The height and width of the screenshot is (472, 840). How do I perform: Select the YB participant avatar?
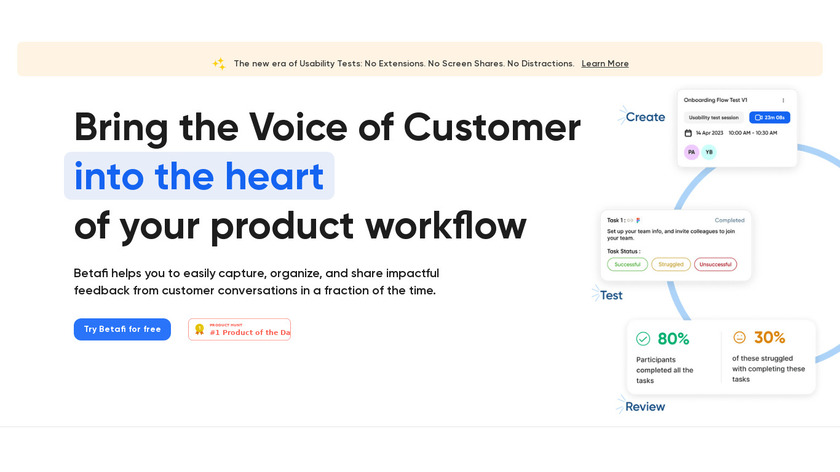coord(709,152)
